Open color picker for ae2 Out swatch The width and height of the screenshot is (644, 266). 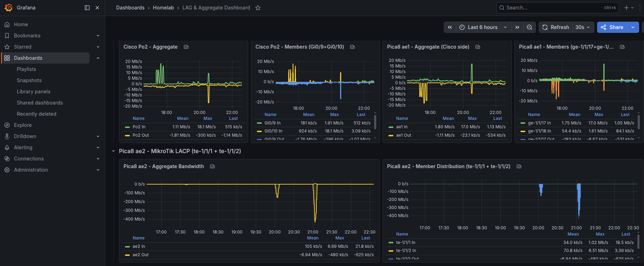pyautogui.click(x=127, y=255)
